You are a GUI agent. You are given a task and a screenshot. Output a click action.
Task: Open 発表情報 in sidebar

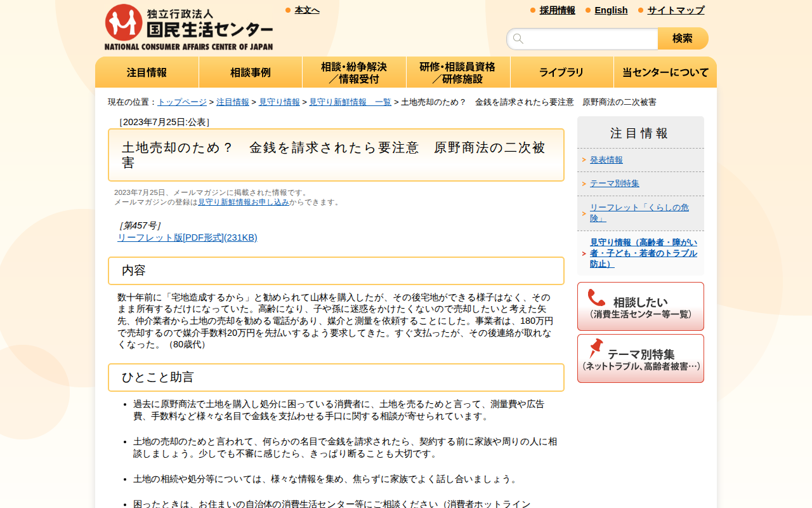coord(606,160)
